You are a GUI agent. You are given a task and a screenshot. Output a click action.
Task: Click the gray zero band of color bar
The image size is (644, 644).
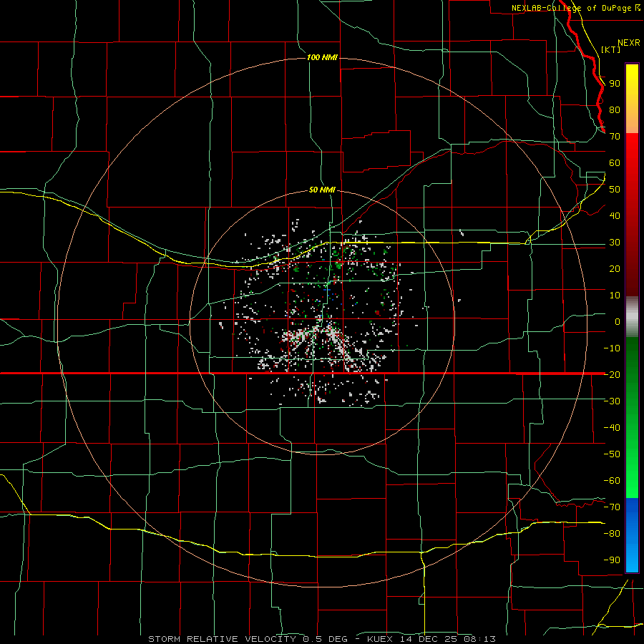[632, 317]
